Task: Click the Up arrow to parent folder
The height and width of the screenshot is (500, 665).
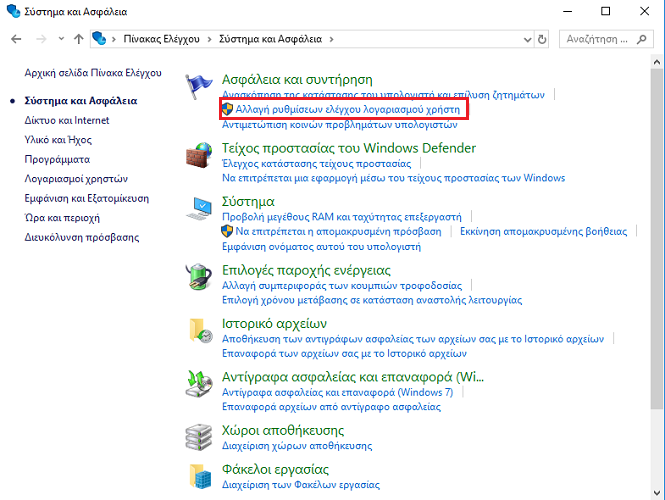Action: coord(78,39)
